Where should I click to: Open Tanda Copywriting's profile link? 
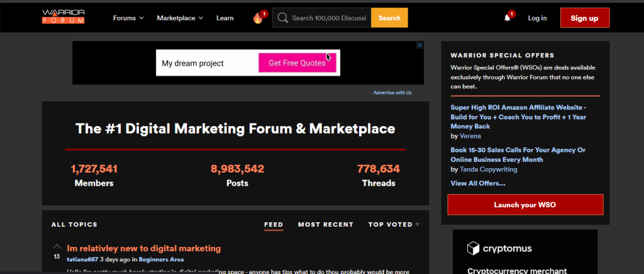488,169
